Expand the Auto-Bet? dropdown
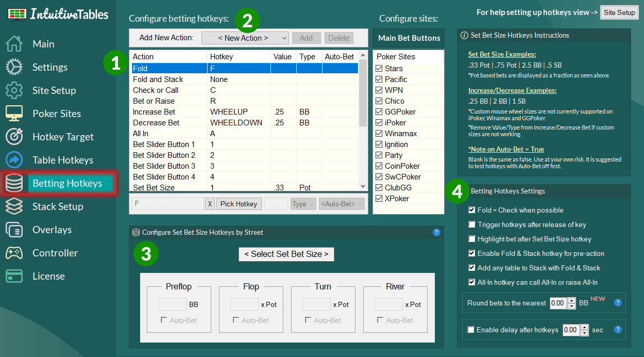644x357 pixels. (x=342, y=204)
